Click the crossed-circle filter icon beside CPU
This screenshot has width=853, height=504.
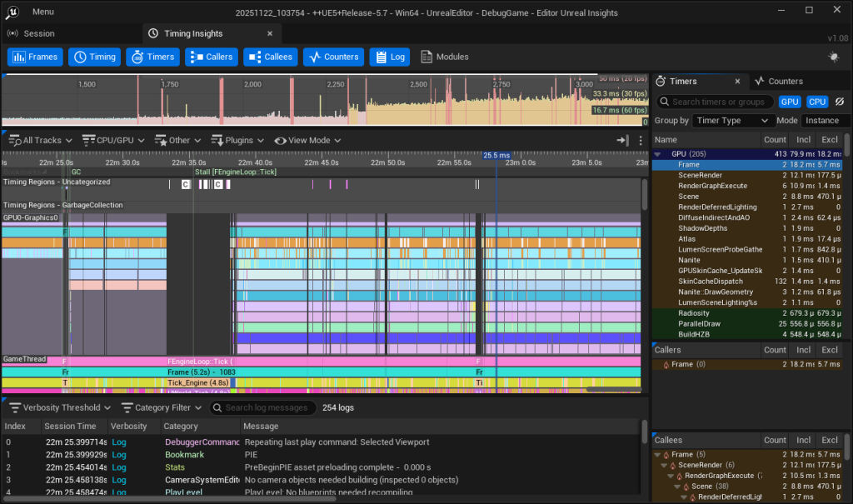pos(840,102)
